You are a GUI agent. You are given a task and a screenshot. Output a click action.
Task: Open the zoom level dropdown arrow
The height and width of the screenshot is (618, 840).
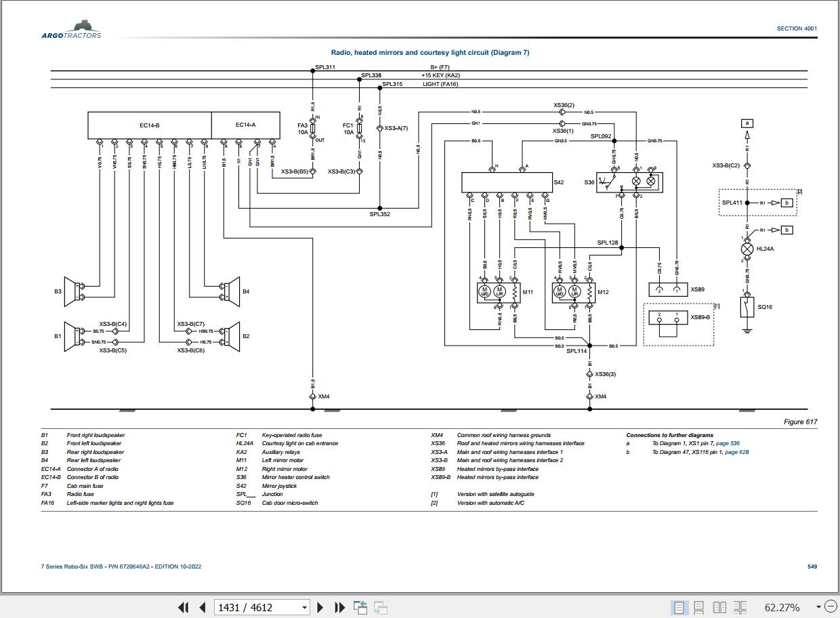(818, 607)
